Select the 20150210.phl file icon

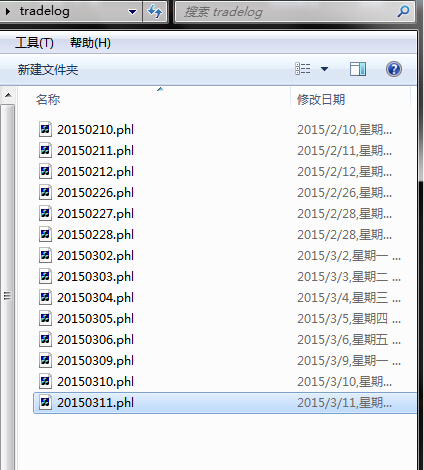tap(45, 129)
